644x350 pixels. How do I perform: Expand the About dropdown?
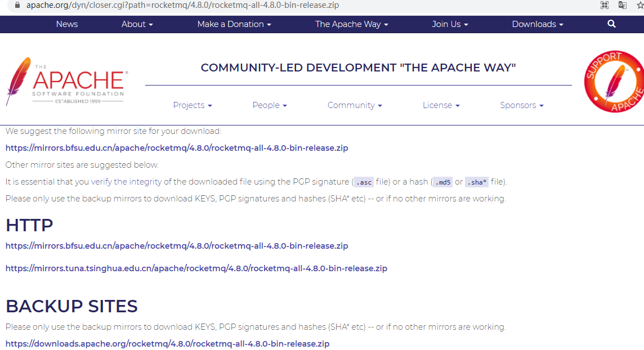coord(137,24)
